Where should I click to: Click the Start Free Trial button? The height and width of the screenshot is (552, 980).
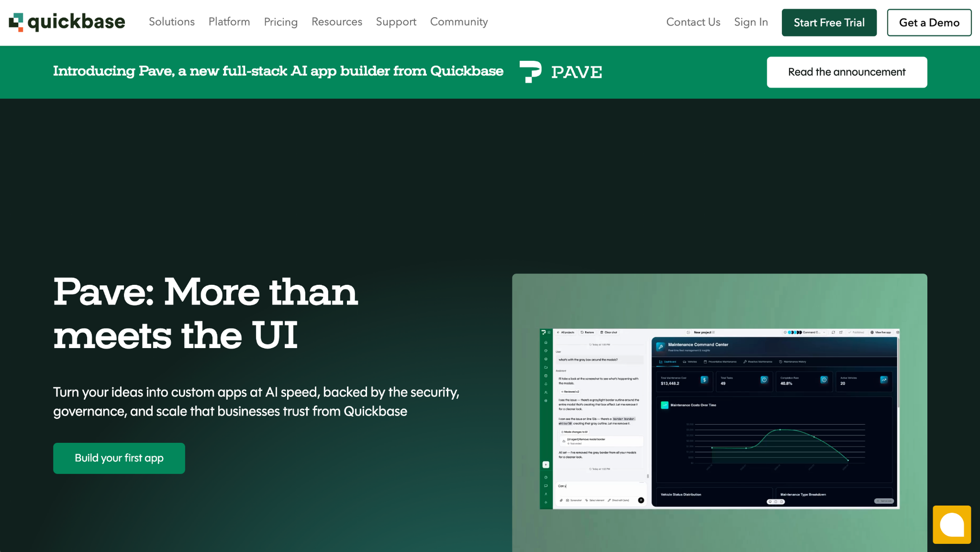[x=829, y=23]
